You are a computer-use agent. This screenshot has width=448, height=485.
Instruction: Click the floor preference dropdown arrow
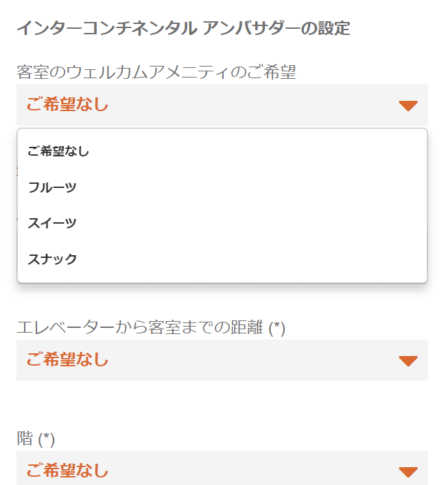pos(408,471)
